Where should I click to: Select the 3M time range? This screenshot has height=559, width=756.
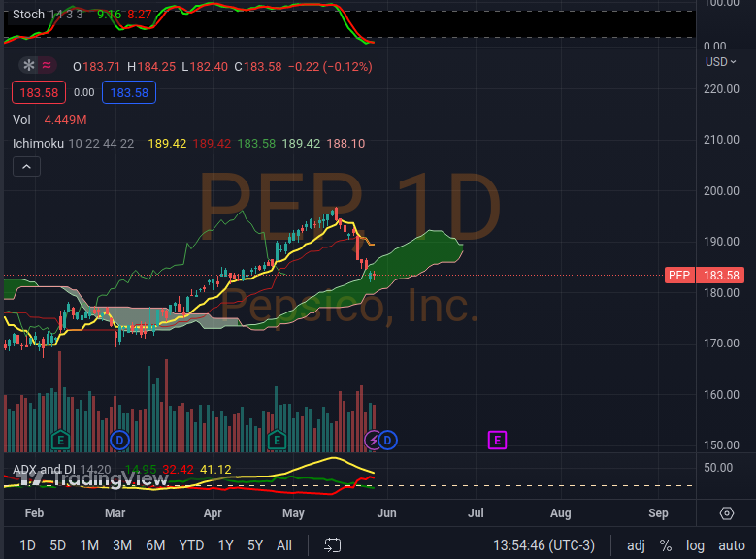click(x=122, y=545)
